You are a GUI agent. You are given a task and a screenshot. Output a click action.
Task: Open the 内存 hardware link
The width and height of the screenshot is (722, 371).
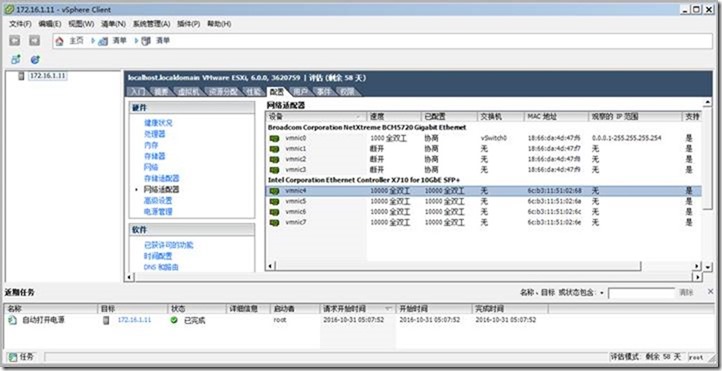point(151,145)
